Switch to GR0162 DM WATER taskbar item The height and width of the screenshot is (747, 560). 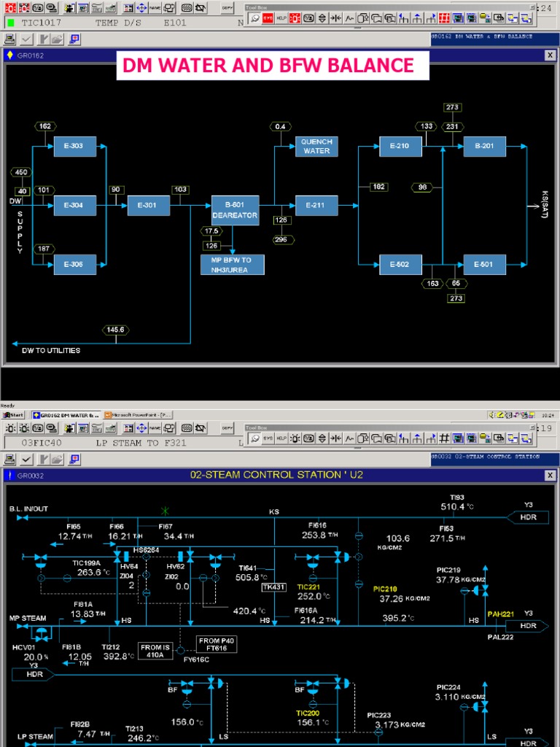tap(66, 415)
